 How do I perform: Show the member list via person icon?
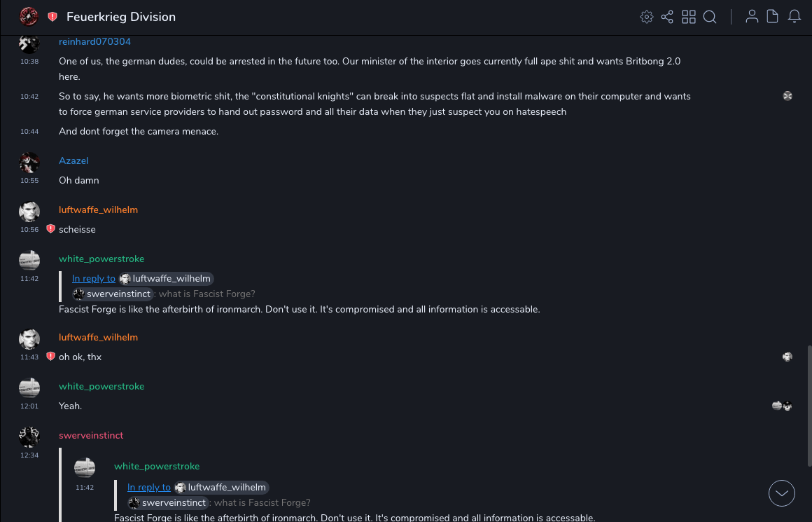pos(752,17)
